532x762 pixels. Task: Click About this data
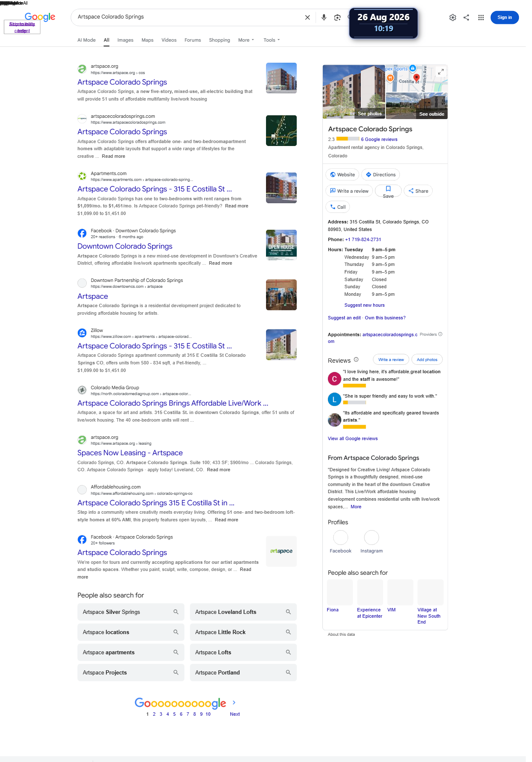point(341,635)
